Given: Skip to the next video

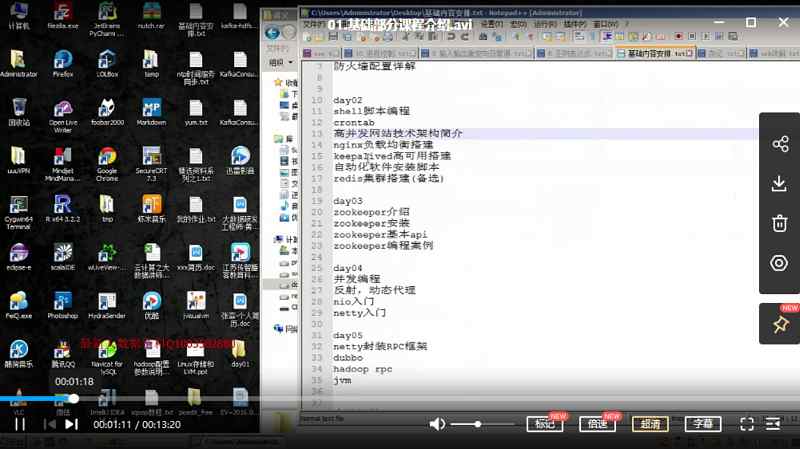Looking at the screenshot, I should click(x=71, y=424).
